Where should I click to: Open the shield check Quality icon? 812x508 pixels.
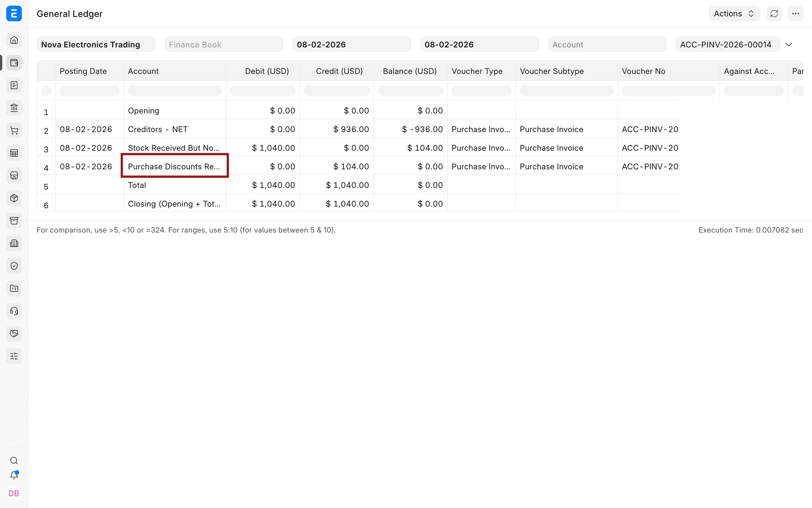click(14, 266)
